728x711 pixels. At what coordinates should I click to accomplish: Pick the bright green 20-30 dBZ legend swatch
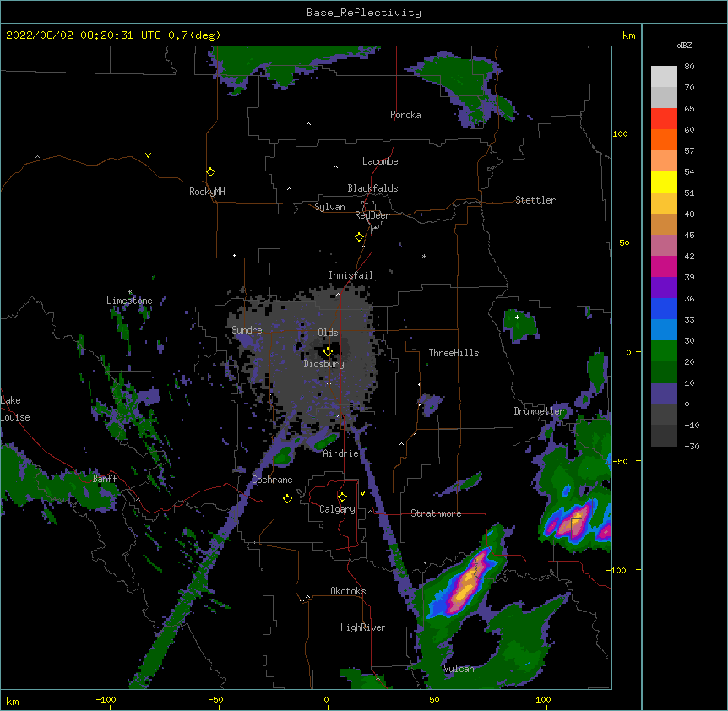pos(664,351)
